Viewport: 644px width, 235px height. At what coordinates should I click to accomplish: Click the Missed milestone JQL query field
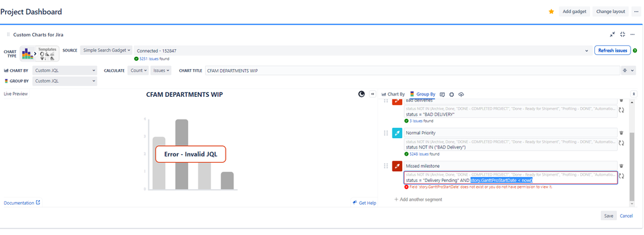pos(511,178)
